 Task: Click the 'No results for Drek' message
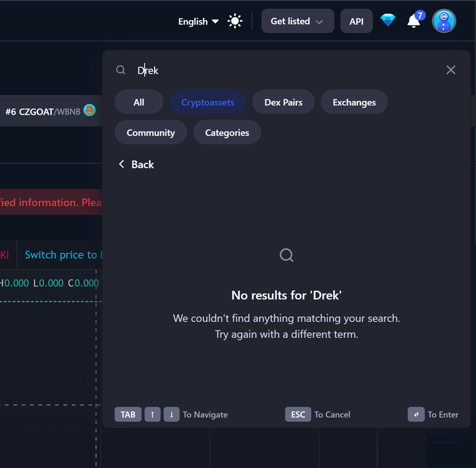coord(286,295)
